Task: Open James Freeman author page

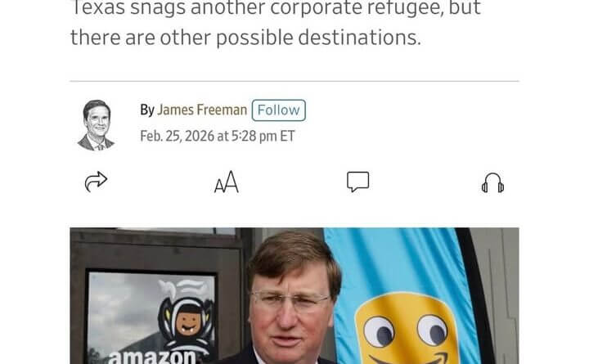Action: tap(202, 110)
